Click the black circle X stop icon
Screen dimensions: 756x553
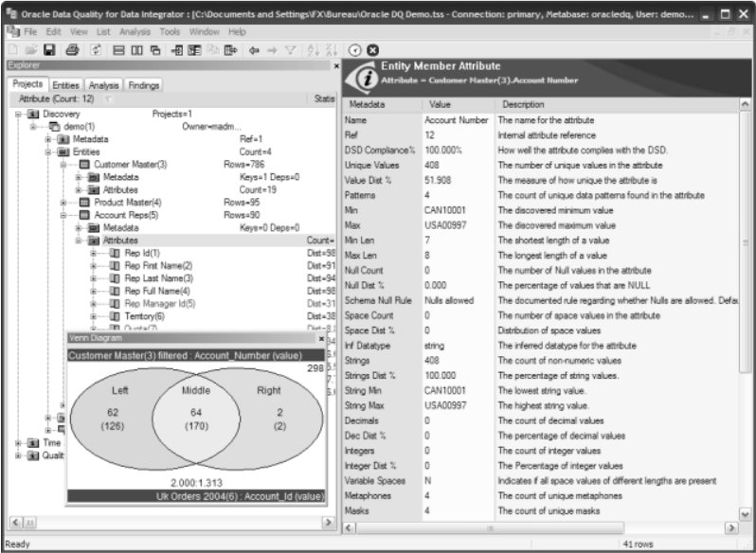coord(372,50)
